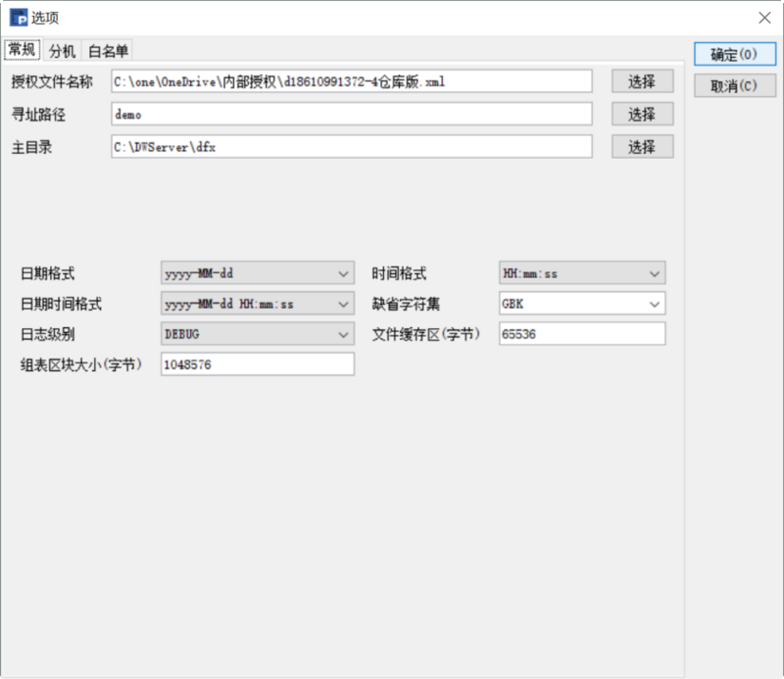This screenshot has width=784, height=679.
Task: Click the 寻址路径 label
Action: pyautogui.click(x=38, y=115)
